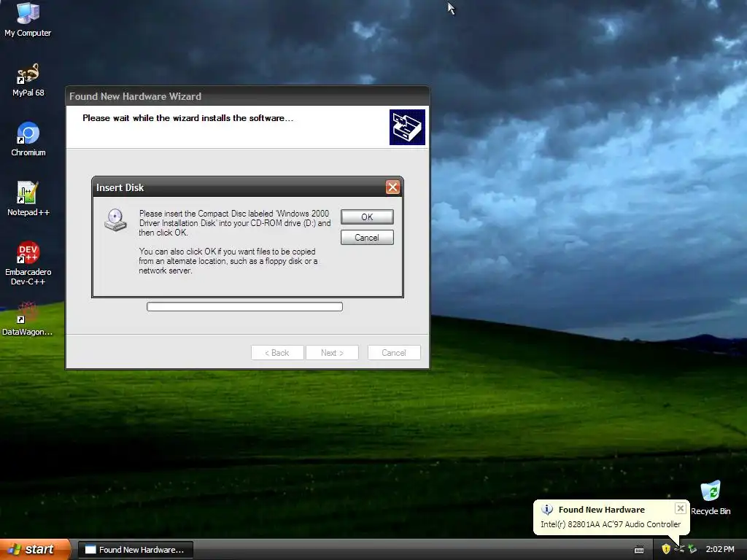Select the Chromium desktop shortcut
Screen dimensions: 747x560
(x=28, y=139)
